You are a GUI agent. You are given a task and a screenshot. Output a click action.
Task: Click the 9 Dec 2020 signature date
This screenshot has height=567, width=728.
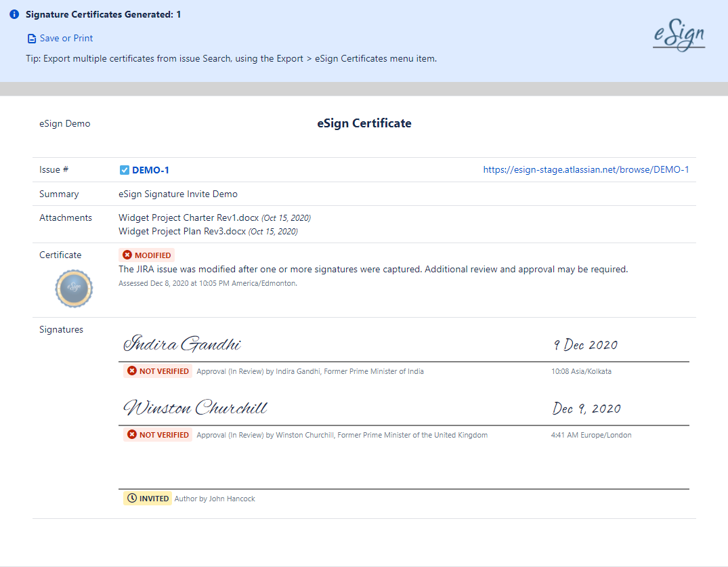point(586,345)
